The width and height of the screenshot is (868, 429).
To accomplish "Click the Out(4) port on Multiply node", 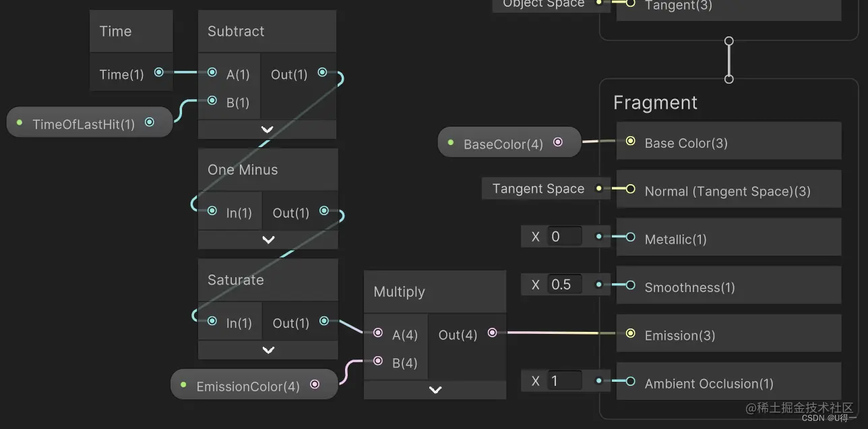I will [x=492, y=333].
